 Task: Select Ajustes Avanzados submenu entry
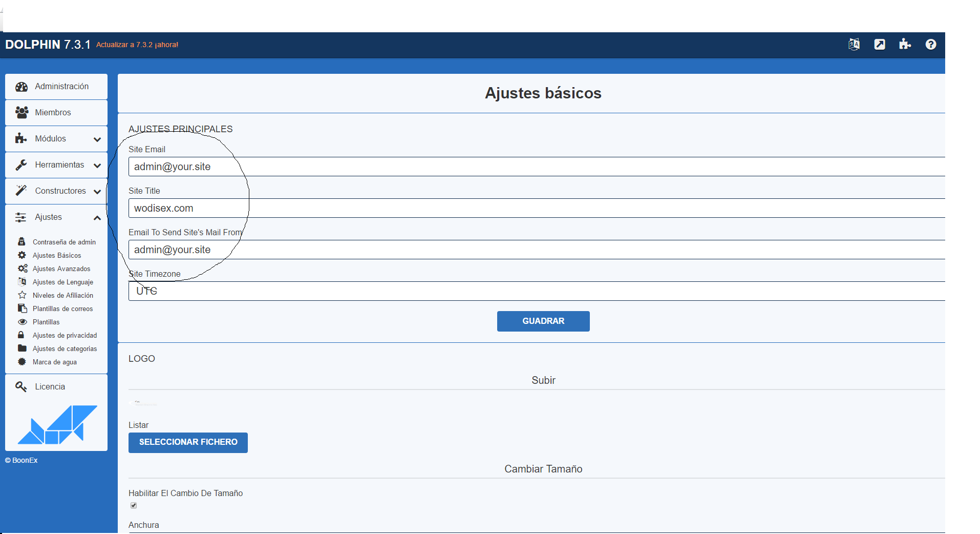61,269
